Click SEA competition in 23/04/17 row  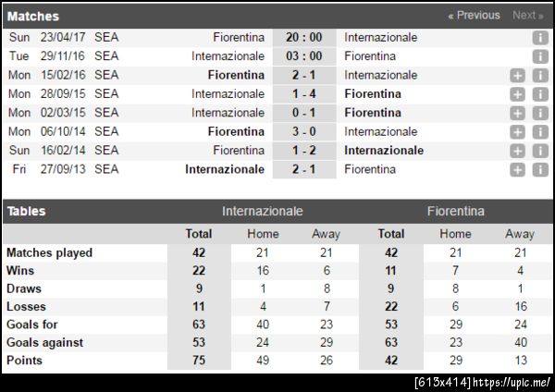(106, 38)
